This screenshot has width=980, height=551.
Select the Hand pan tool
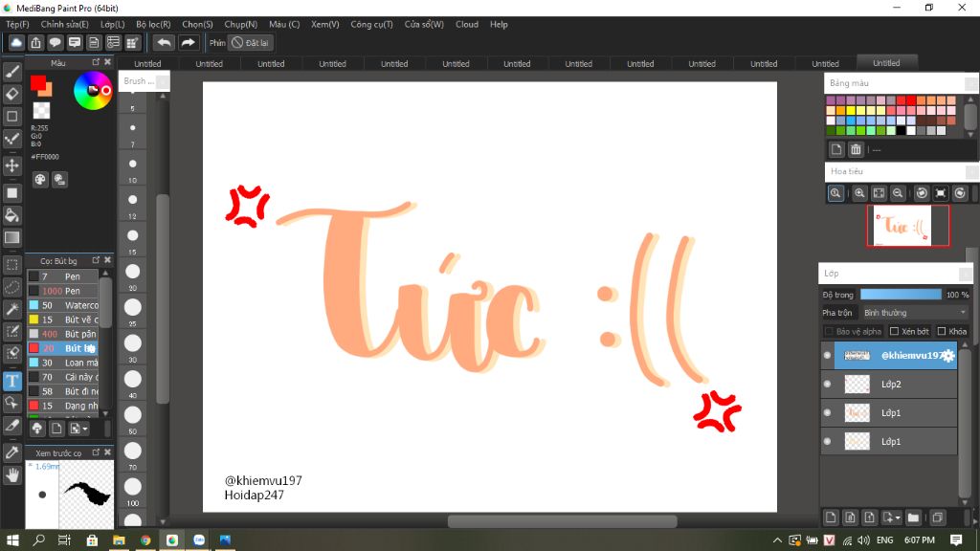[x=11, y=475]
